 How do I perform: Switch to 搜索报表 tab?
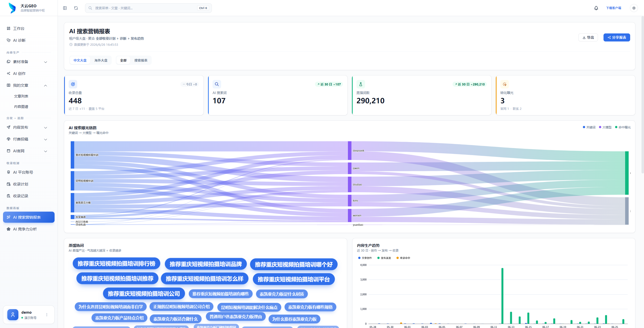click(141, 60)
